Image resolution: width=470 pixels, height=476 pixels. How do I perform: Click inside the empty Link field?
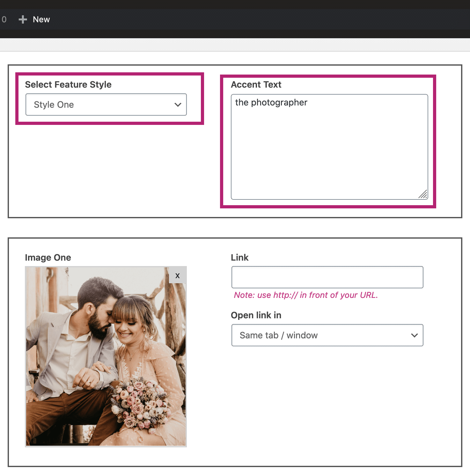click(327, 277)
